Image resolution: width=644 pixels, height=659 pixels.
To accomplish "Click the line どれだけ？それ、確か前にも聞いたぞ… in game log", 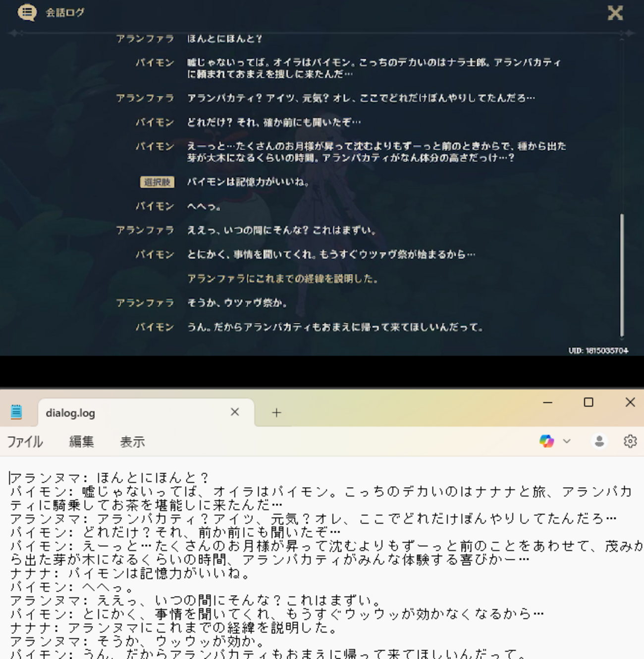I will coord(274,122).
